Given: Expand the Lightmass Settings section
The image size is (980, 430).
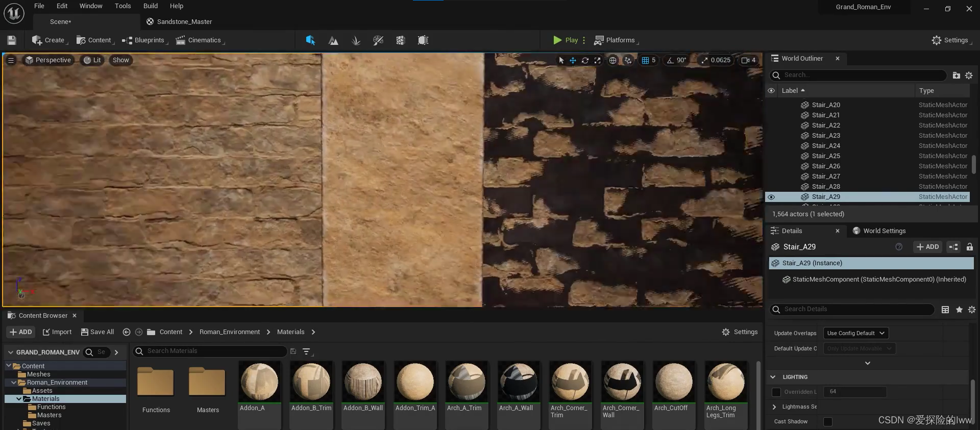Looking at the screenshot, I should pyautogui.click(x=774, y=407).
